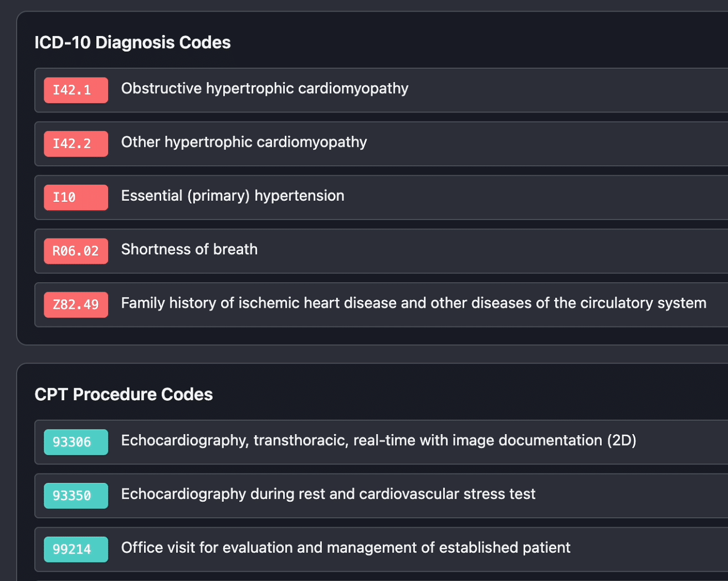Click the 93350 procedure code badge
728x581 pixels.
(x=76, y=496)
